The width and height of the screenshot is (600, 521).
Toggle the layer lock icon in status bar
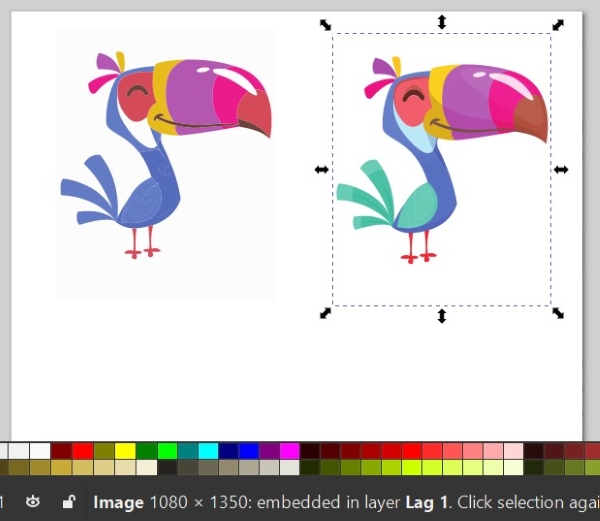[x=68, y=501]
